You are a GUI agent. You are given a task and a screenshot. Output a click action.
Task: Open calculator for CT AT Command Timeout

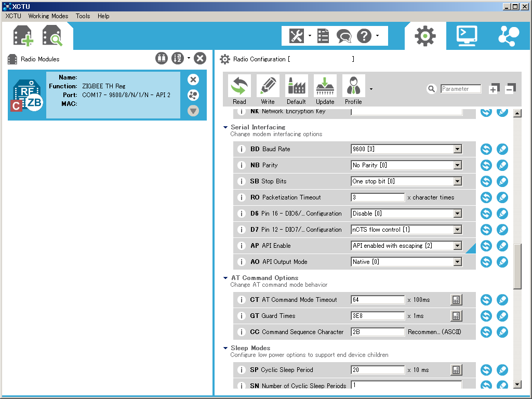click(x=456, y=300)
